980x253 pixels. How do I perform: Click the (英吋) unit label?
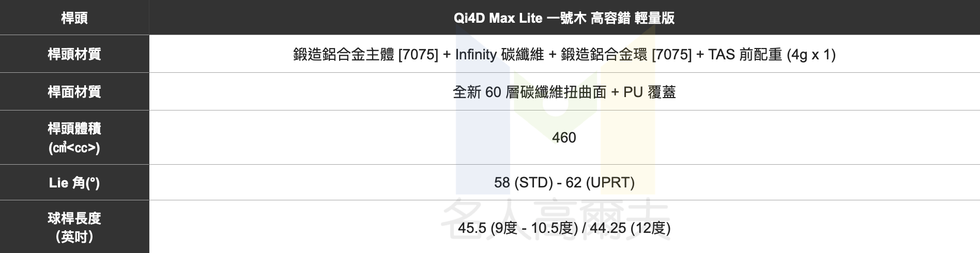(74, 237)
